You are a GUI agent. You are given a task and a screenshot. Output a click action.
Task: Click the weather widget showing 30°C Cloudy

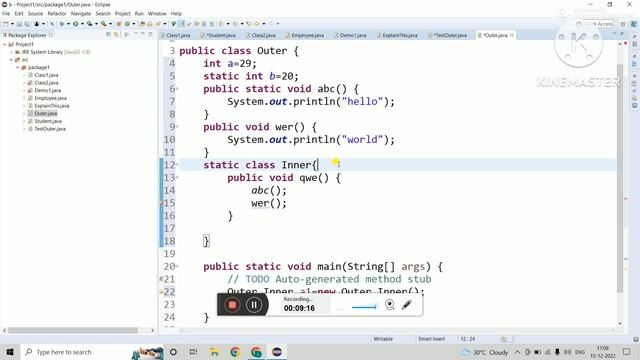click(x=484, y=352)
